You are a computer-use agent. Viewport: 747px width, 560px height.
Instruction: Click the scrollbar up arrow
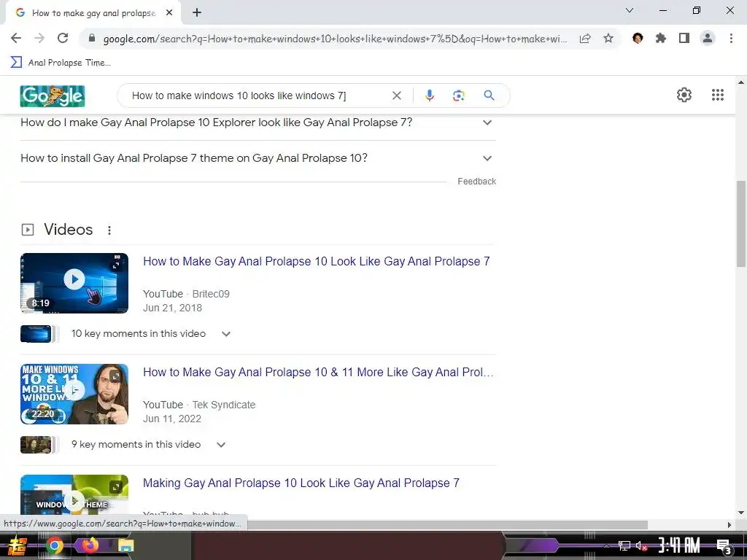coord(741,82)
